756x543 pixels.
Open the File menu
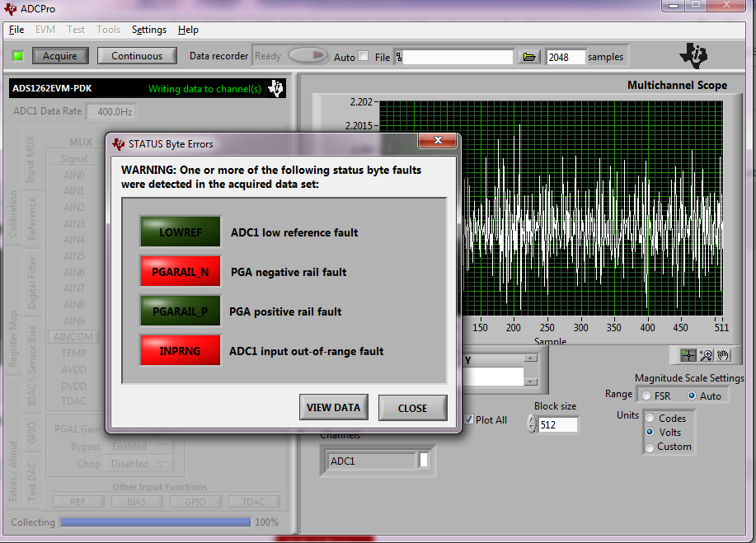click(16, 30)
